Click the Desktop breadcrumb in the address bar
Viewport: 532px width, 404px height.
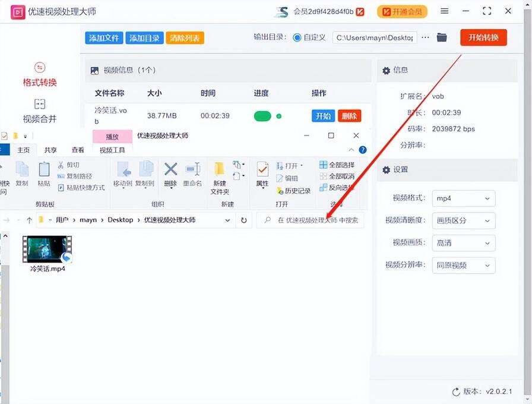tap(120, 220)
